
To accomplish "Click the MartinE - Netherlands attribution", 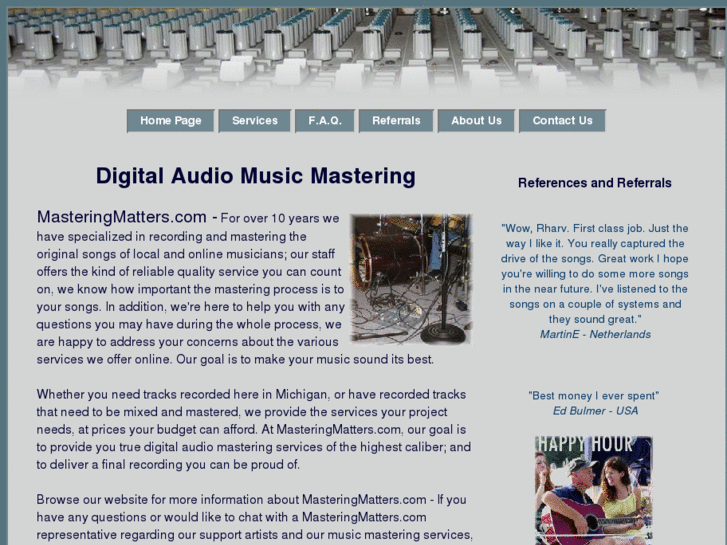I will pyautogui.click(x=595, y=334).
